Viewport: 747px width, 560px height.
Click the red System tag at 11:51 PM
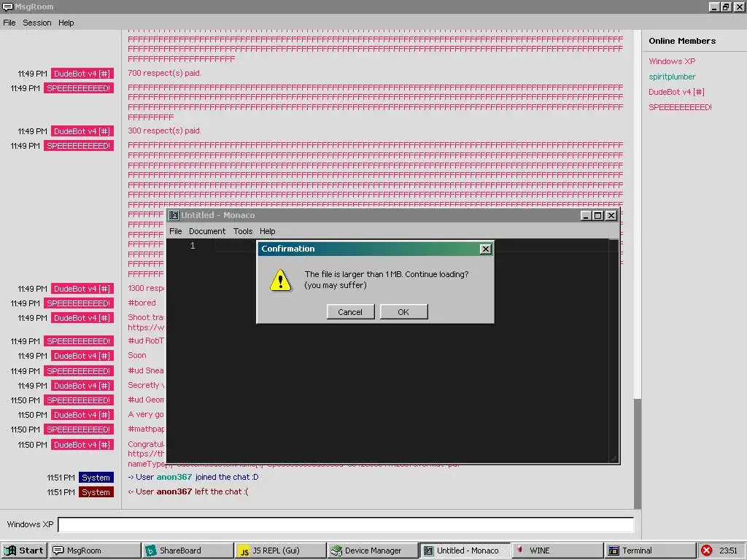pos(96,492)
